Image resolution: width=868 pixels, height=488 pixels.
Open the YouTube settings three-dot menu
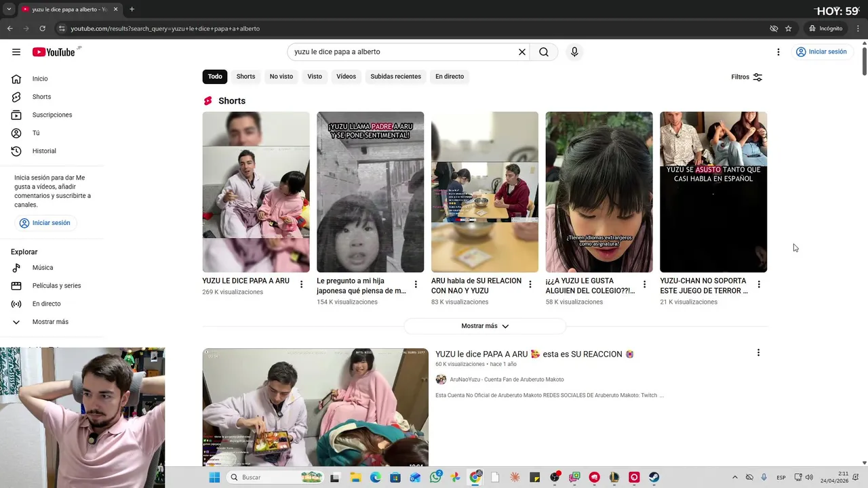(778, 52)
